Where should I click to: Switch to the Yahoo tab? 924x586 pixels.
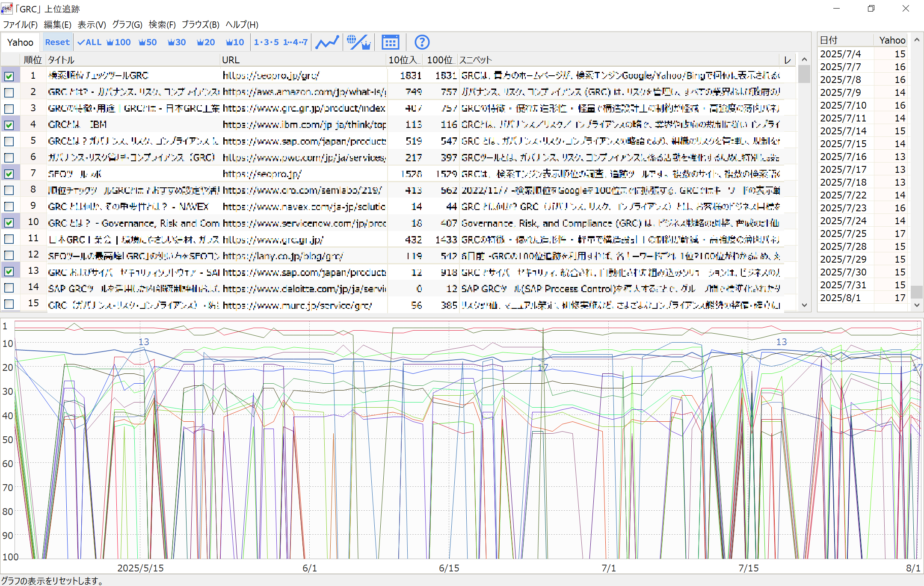20,42
